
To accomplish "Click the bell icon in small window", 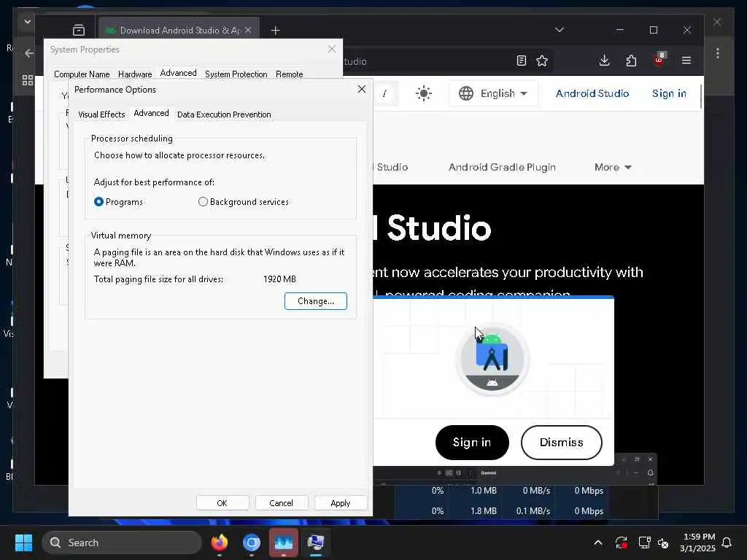I will [x=650, y=472].
